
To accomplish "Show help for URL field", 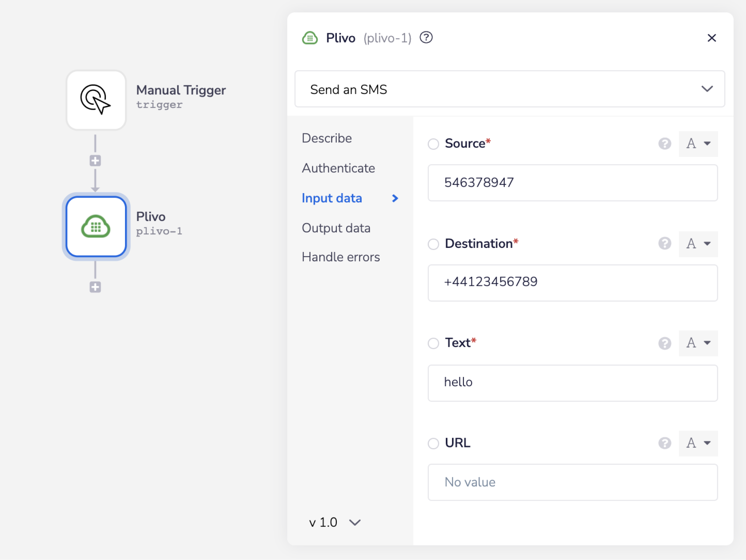I will pos(664,443).
